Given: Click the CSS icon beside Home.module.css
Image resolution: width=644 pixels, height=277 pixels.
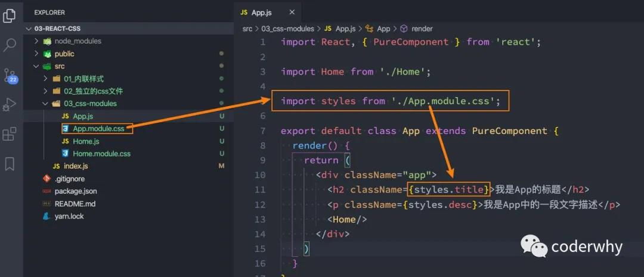Looking at the screenshot, I should (65, 154).
